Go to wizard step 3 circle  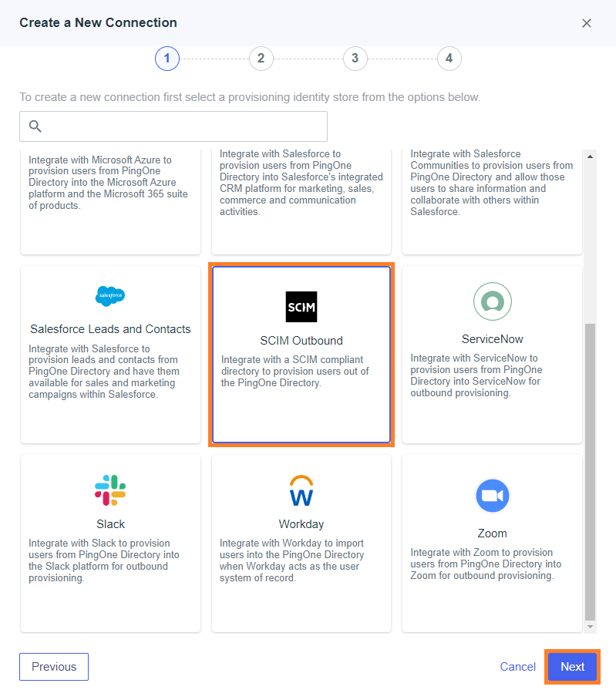click(355, 59)
